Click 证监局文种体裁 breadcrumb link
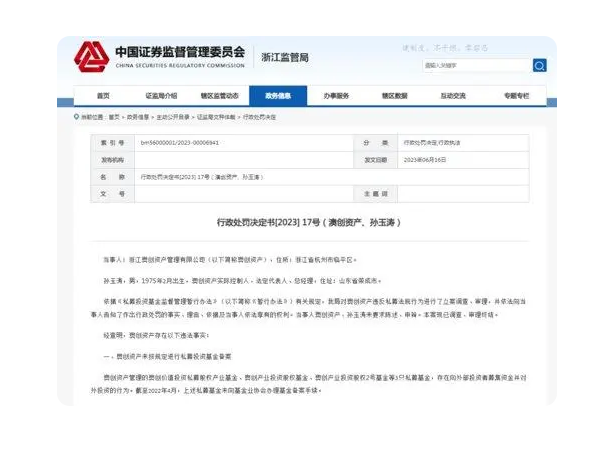 (211, 117)
